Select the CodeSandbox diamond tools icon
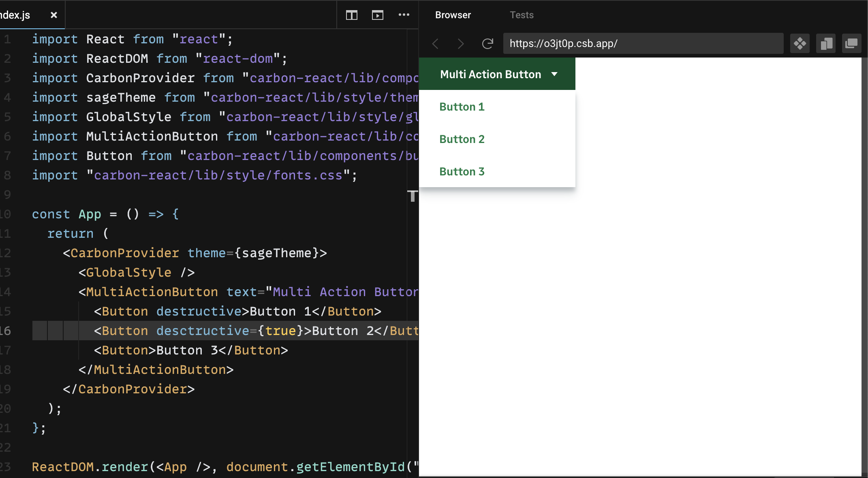This screenshot has width=868, height=478. [x=800, y=43]
